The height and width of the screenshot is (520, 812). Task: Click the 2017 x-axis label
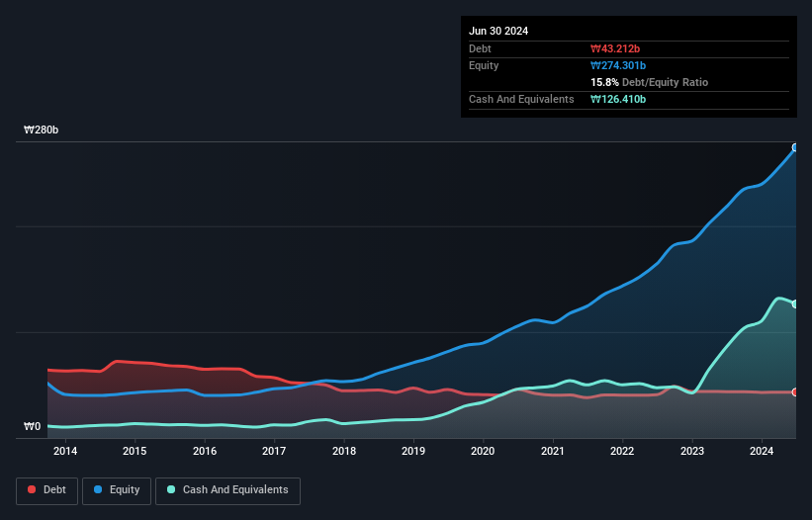(x=274, y=451)
